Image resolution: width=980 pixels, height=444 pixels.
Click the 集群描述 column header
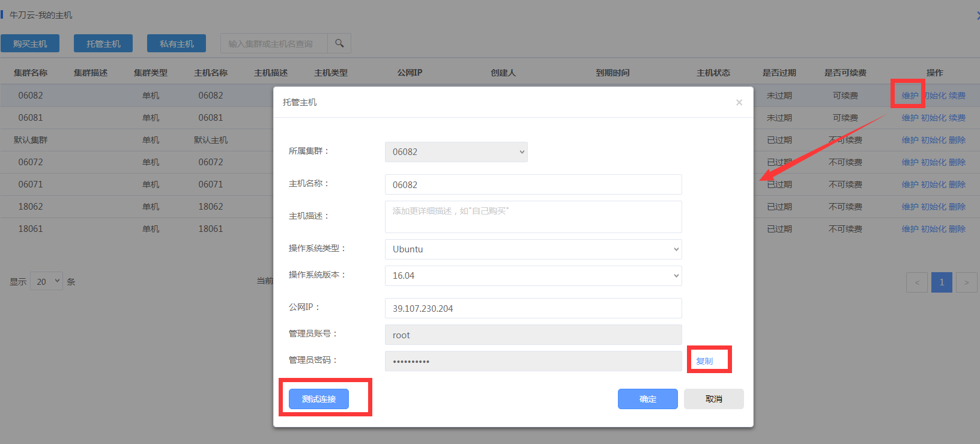(x=91, y=73)
